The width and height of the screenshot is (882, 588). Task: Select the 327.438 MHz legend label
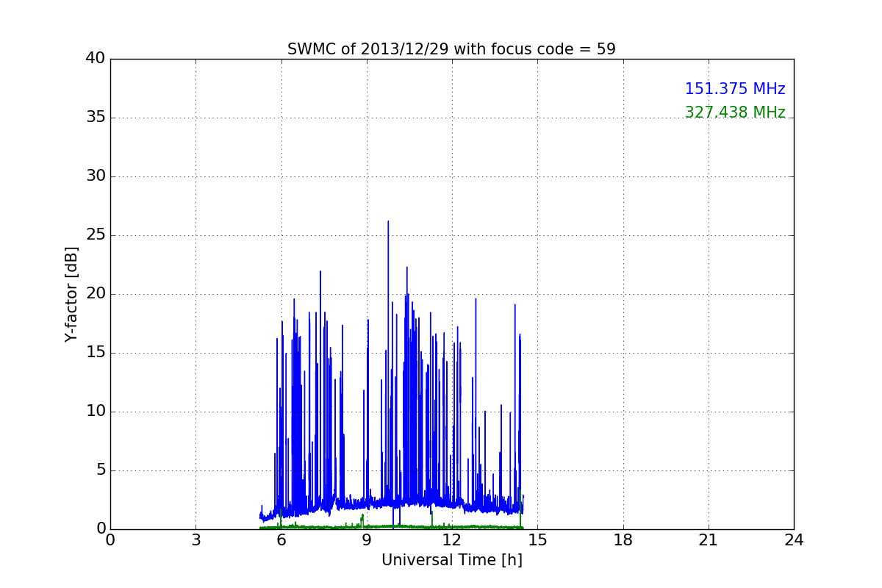click(735, 112)
